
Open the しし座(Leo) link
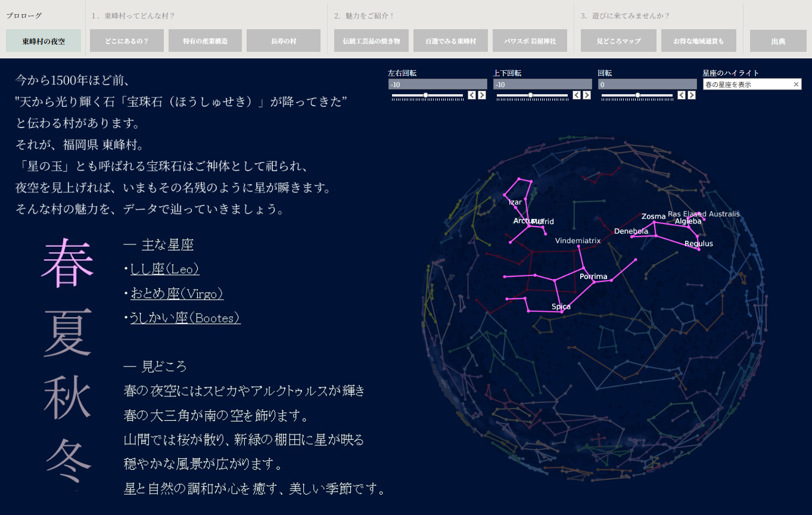(164, 269)
